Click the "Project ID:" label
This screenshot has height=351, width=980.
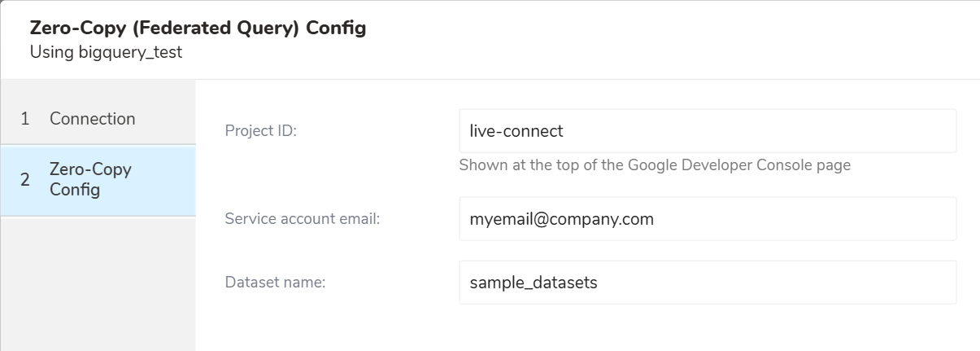click(x=260, y=130)
